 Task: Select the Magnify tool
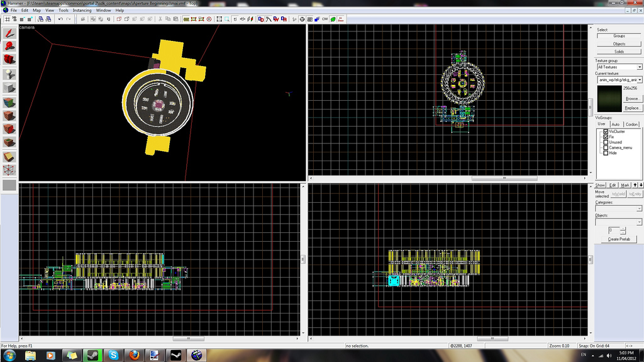click(x=9, y=47)
